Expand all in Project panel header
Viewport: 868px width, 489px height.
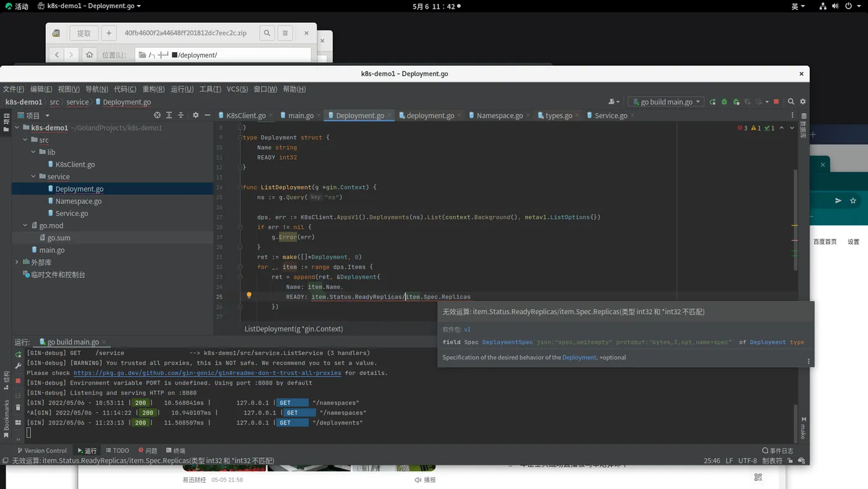pos(169,115)
